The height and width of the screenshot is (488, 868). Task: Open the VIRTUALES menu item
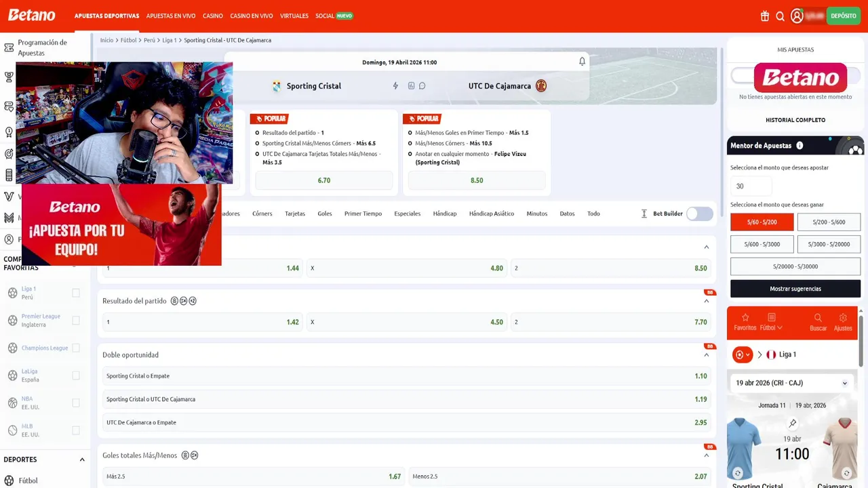pos(294,16)
